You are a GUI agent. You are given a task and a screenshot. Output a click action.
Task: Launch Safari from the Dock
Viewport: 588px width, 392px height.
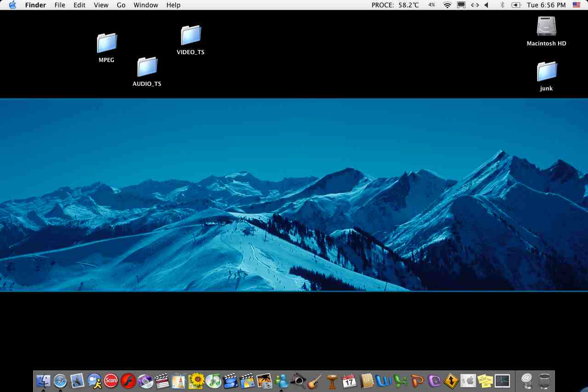pos(60,381)
